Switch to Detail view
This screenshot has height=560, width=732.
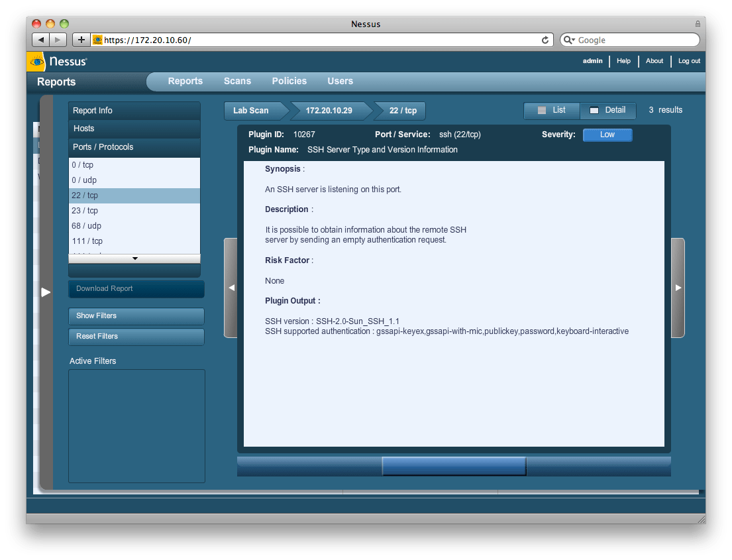[x=608, y=110]
